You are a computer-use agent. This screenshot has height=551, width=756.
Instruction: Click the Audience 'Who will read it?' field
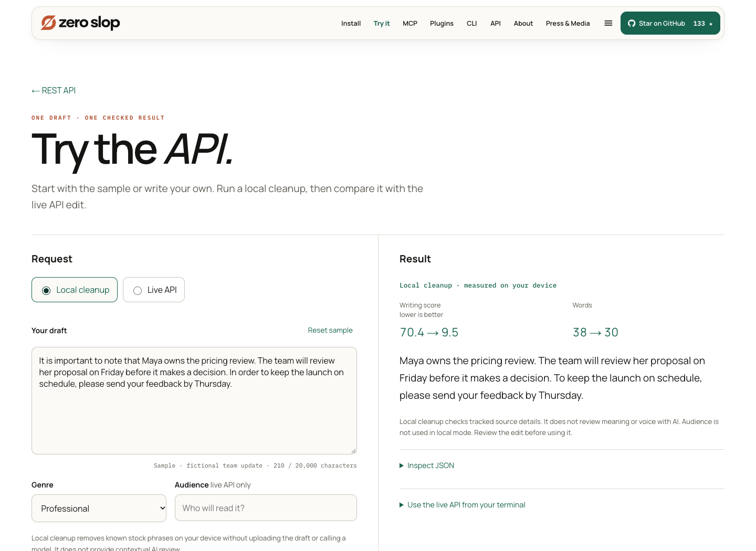(266, 508)
